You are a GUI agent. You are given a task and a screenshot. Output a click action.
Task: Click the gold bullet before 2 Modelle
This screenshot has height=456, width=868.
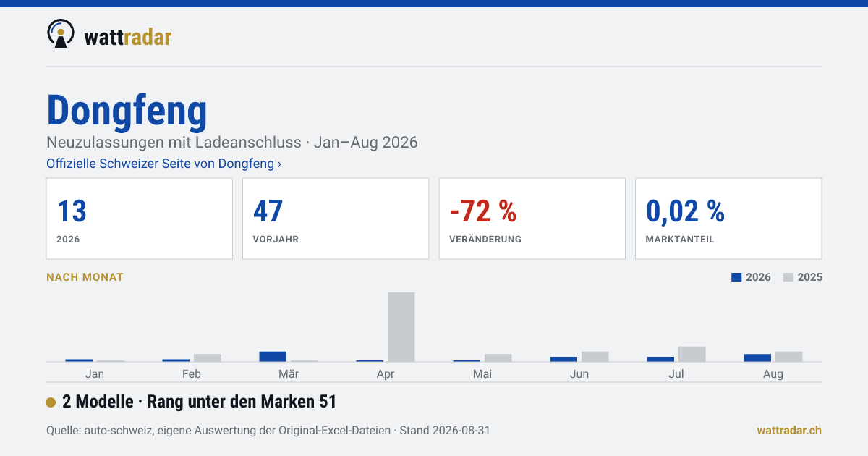51,402
